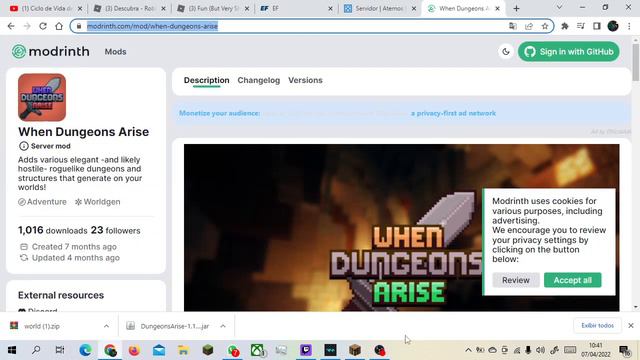Open the Twitch app on the taskbar
Viewport: 640px width, 360px height.
[x=306, y=350]
